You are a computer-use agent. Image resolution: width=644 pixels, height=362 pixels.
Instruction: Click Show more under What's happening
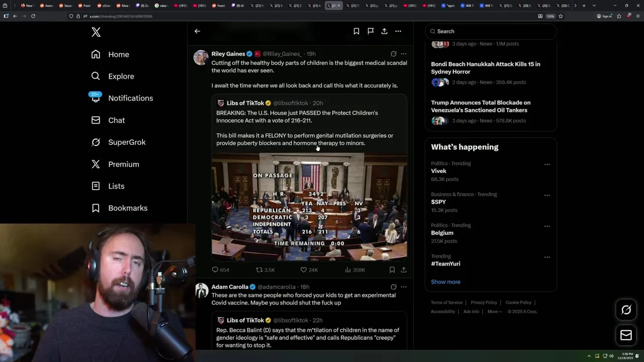click(446, 282)
